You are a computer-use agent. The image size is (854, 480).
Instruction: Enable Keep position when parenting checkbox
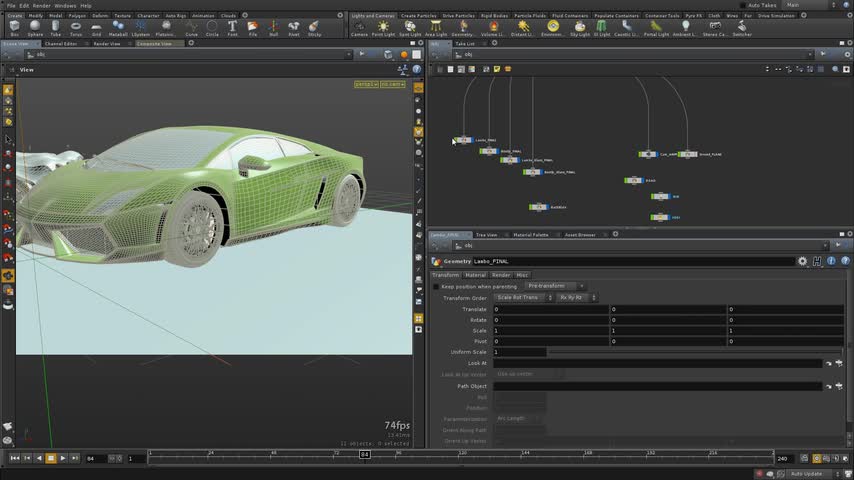click(436, 286)
